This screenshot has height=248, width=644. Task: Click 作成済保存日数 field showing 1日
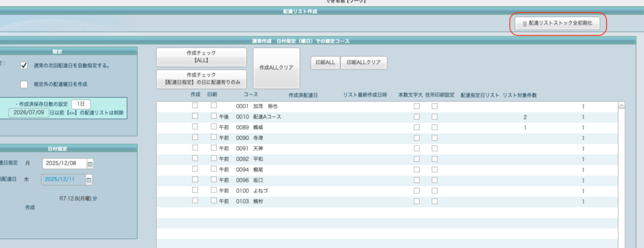pos(80,104)
